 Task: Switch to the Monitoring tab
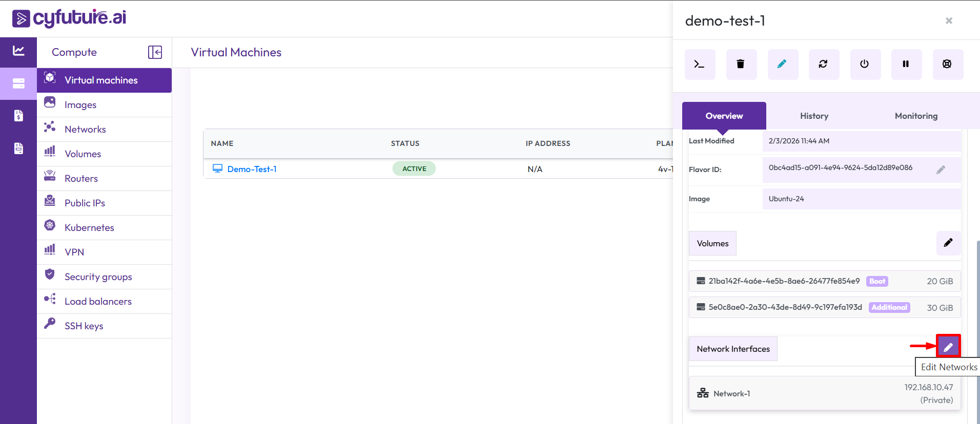coord(915,116)
